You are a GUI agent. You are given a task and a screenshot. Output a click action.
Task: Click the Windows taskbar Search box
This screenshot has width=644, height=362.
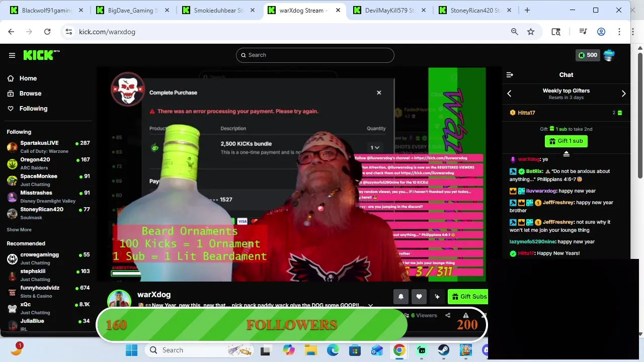[x=199, y=350]
